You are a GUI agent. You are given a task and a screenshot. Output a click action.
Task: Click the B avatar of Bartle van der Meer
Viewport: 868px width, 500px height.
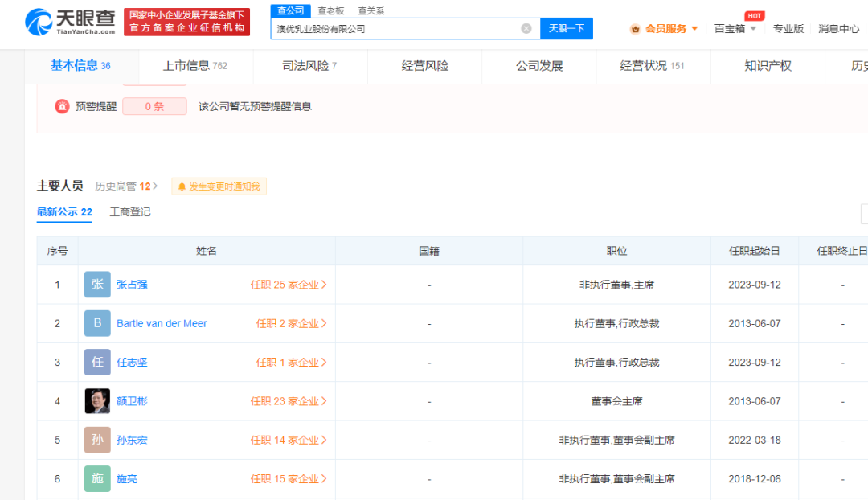click(x=97, y=323)
